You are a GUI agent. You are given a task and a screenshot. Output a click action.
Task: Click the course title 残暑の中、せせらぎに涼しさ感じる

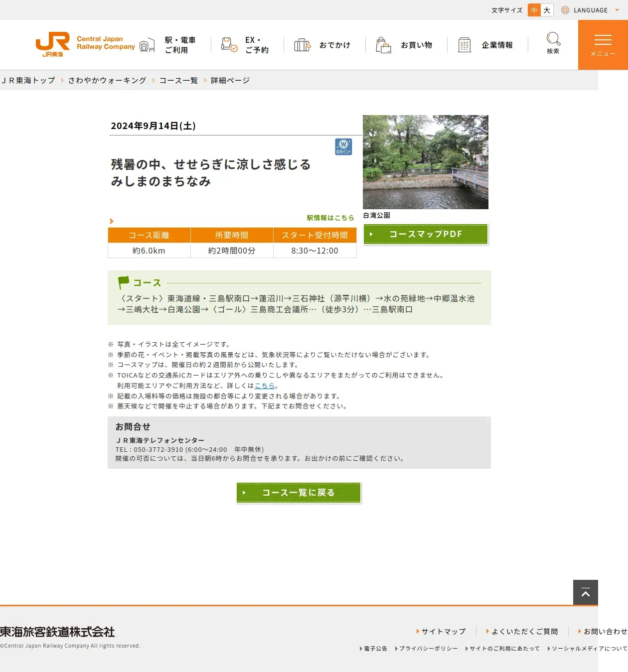211,164
